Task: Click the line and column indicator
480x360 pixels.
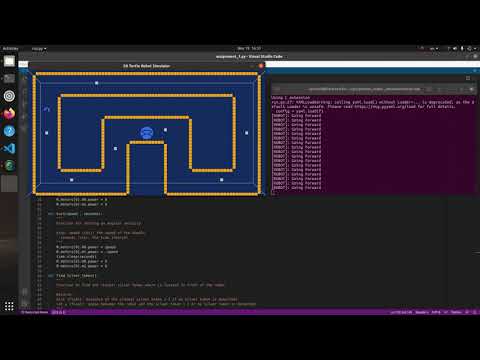Action: click(x=401, y=312)
